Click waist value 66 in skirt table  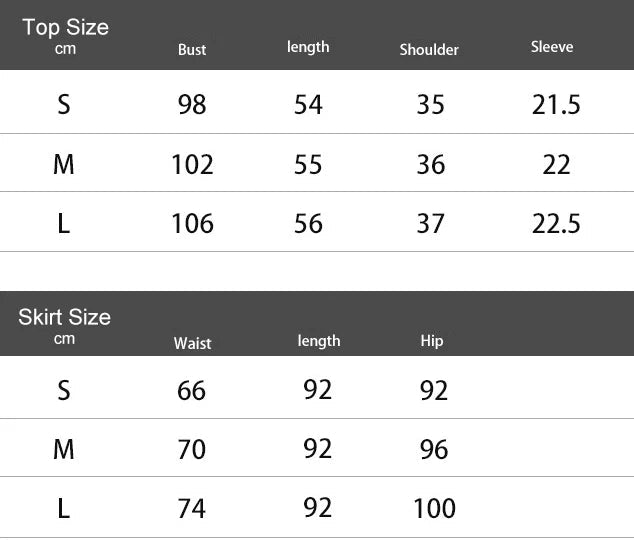tap(191, 390)
